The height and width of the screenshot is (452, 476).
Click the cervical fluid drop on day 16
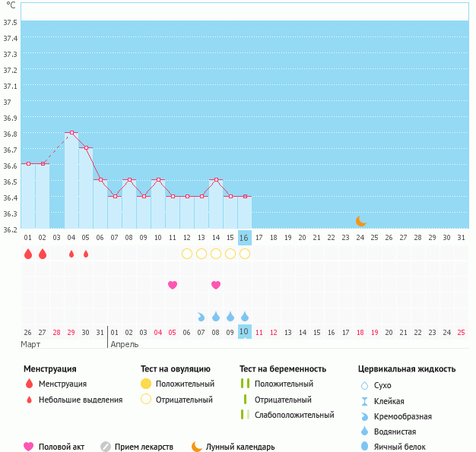point(245,316)
